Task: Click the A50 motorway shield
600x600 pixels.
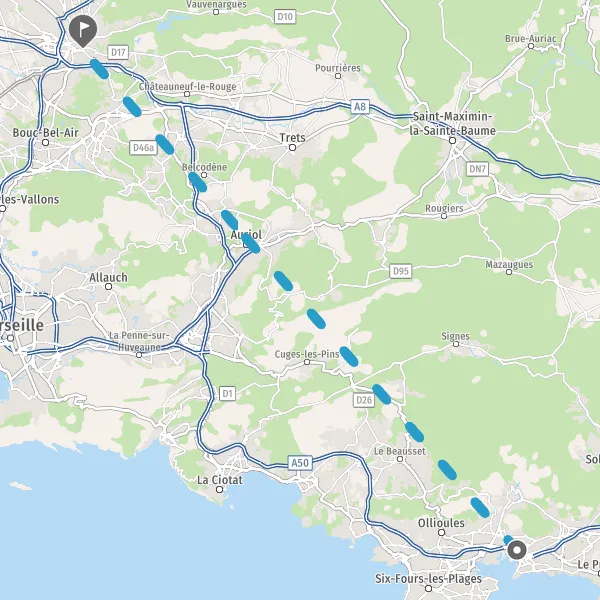Action: tap(300, 463)
